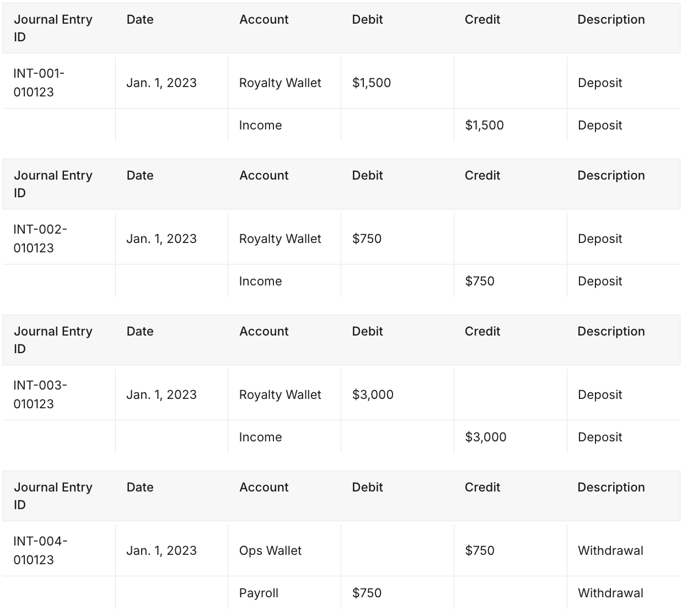Screen dimensions: 687x616
Task: Select the $750 credit on Ops Wallet row
Action: [x=480, y=550]
